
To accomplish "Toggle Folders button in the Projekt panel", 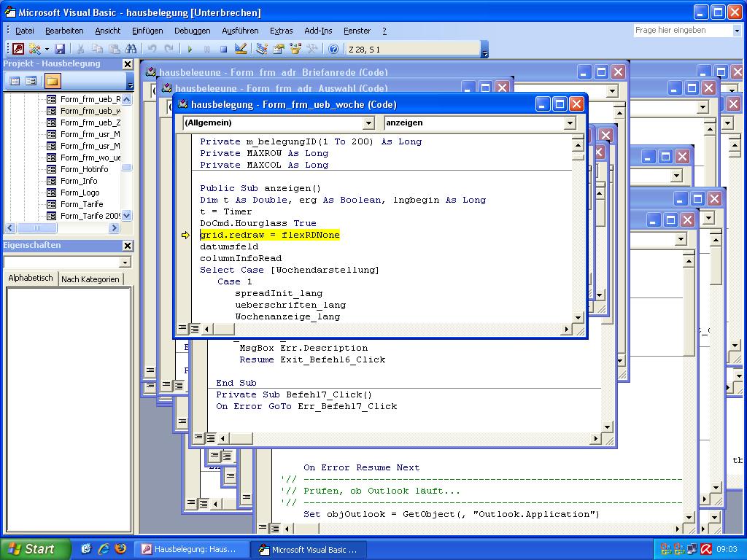I will click(x=53, y=81).
